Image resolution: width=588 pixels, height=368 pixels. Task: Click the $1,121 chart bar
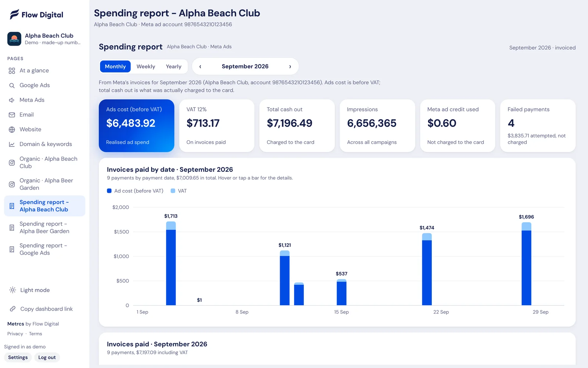pyautogui.click(x=285, y=278)
